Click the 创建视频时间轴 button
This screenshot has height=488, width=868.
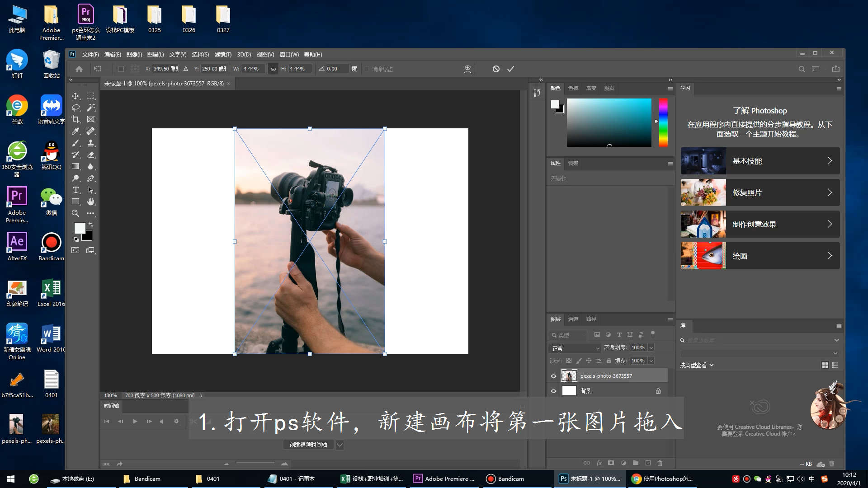tap(308, 445)
